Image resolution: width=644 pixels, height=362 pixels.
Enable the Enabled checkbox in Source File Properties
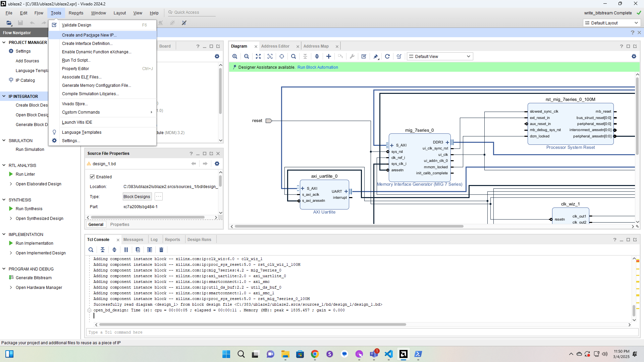(92, 177)
